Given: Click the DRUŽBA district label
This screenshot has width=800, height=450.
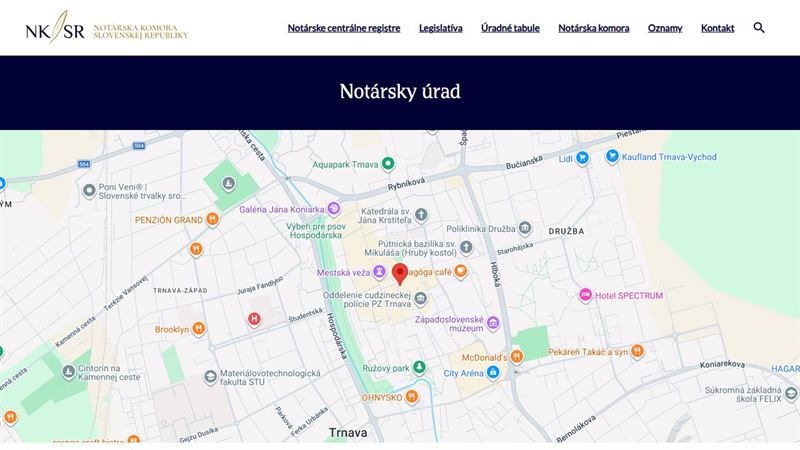Looking at the screenshot, I should coord(566,231).
